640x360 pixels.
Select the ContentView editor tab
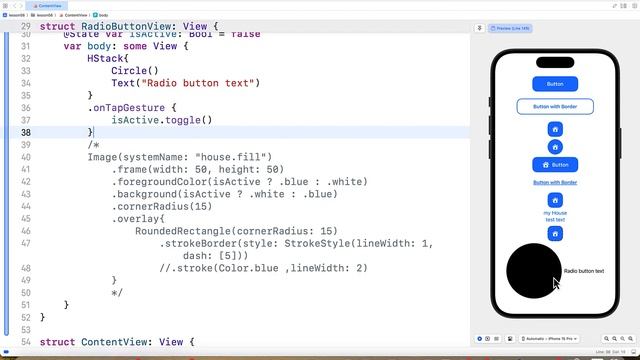point(47,6)
